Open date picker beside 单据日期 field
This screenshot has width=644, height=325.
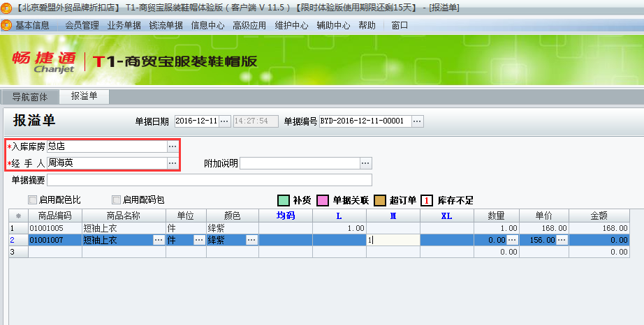pyautogui.click(x=224, y=121)
